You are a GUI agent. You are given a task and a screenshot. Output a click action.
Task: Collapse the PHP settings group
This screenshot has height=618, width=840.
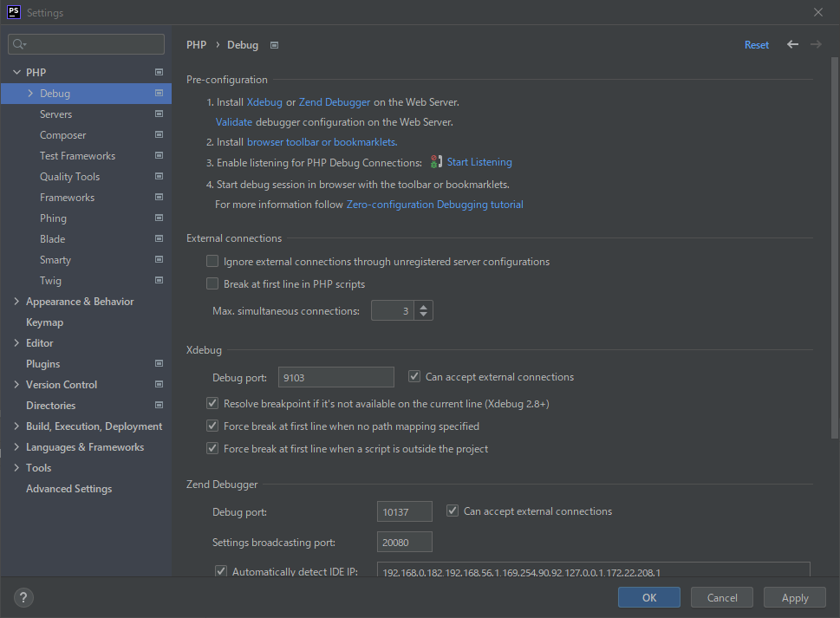[16, 73]
